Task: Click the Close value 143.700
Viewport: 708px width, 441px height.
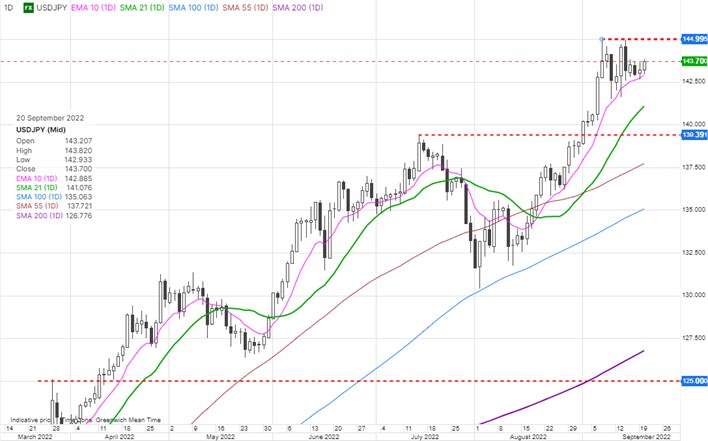Action: [78, 169]
